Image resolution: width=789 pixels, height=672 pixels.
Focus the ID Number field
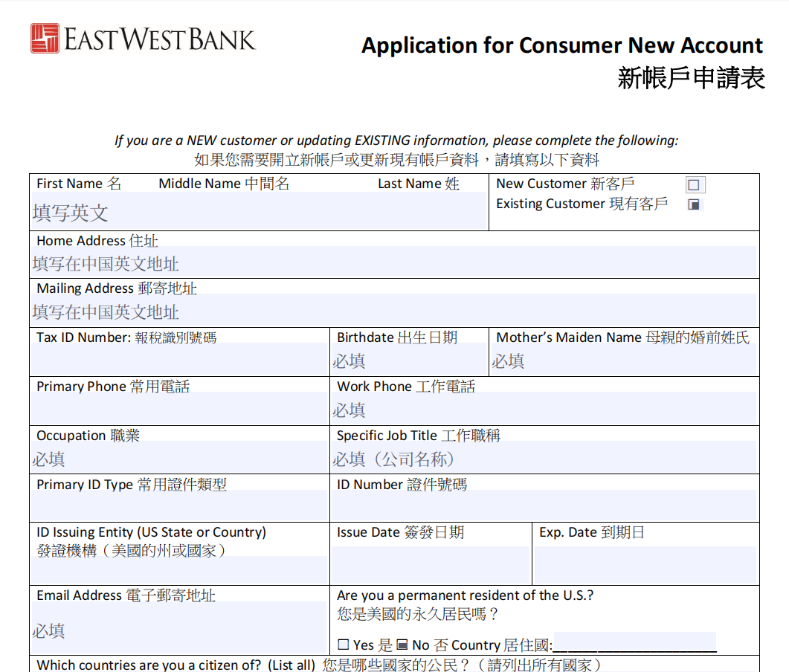point(544,505)
